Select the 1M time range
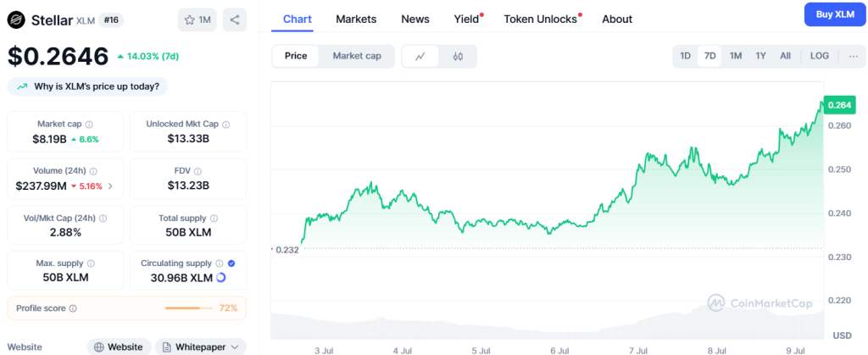The width and height of the screenshot is (868, 355). tap(736, 56)
